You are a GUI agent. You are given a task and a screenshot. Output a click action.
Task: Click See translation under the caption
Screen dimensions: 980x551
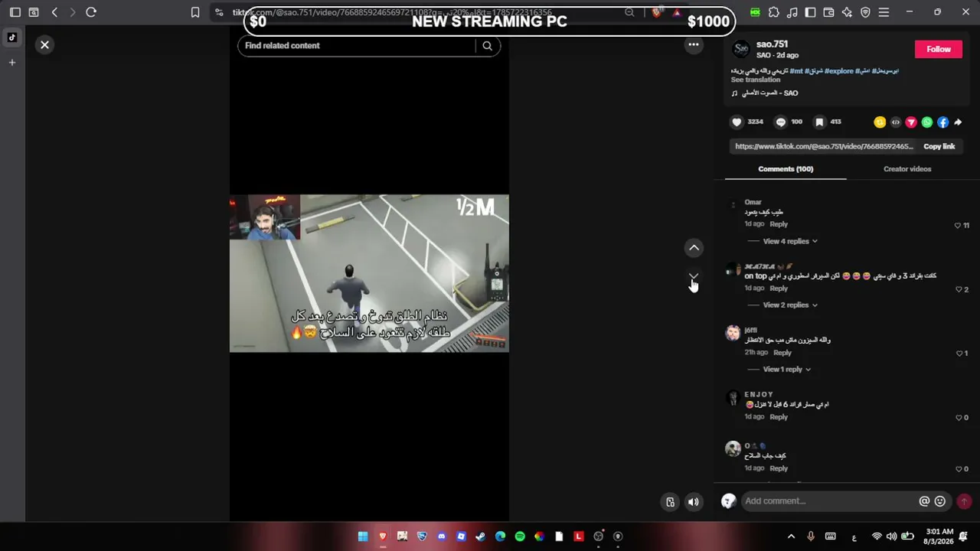(755, 80)
